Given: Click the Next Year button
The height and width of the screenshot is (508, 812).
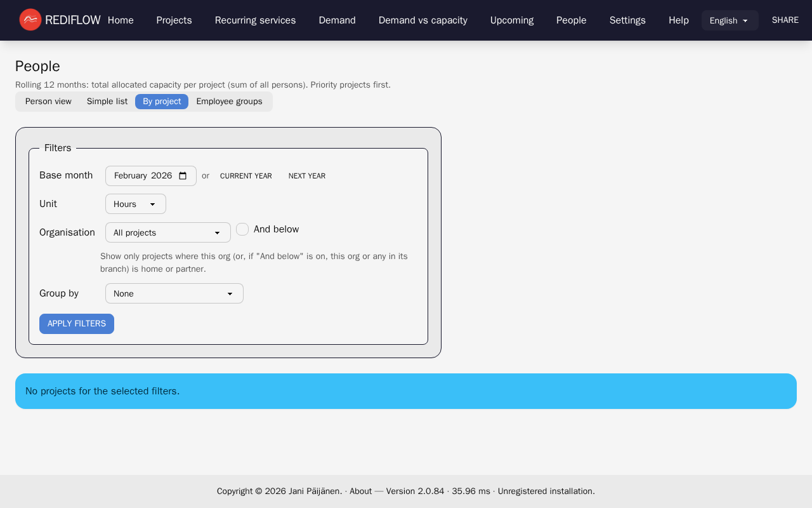Looking at the screenshot, I should (306, 176).
